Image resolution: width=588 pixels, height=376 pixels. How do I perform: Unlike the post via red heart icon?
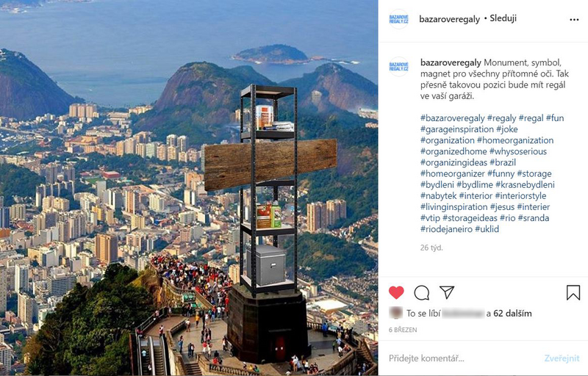(396, 292)
